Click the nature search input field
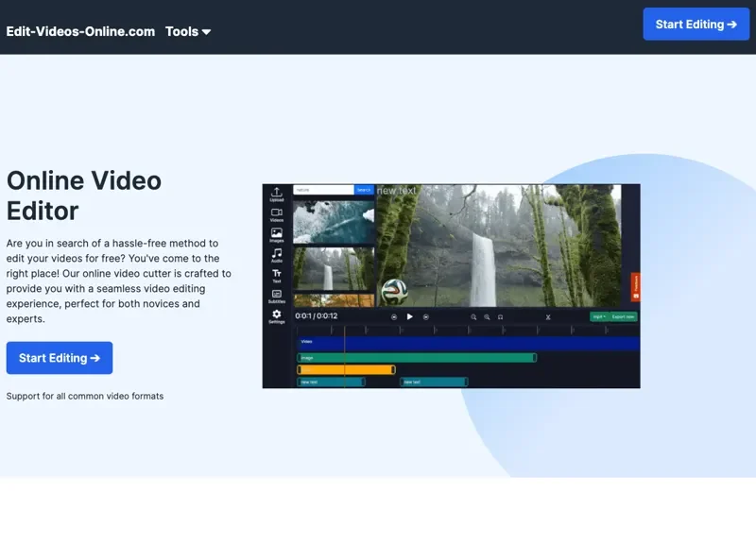 pyautogui.click(x=326, y=191)
